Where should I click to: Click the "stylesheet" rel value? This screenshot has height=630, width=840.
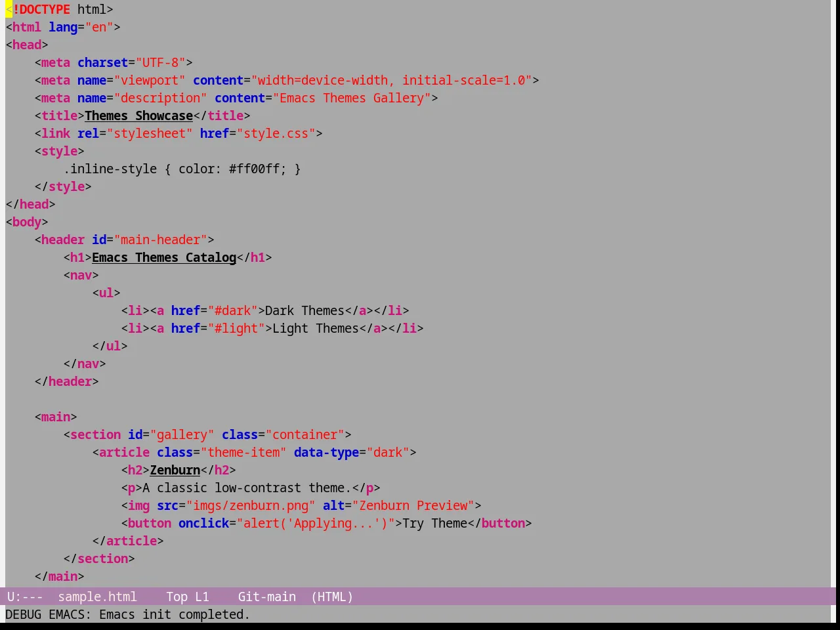coord(150,133)
